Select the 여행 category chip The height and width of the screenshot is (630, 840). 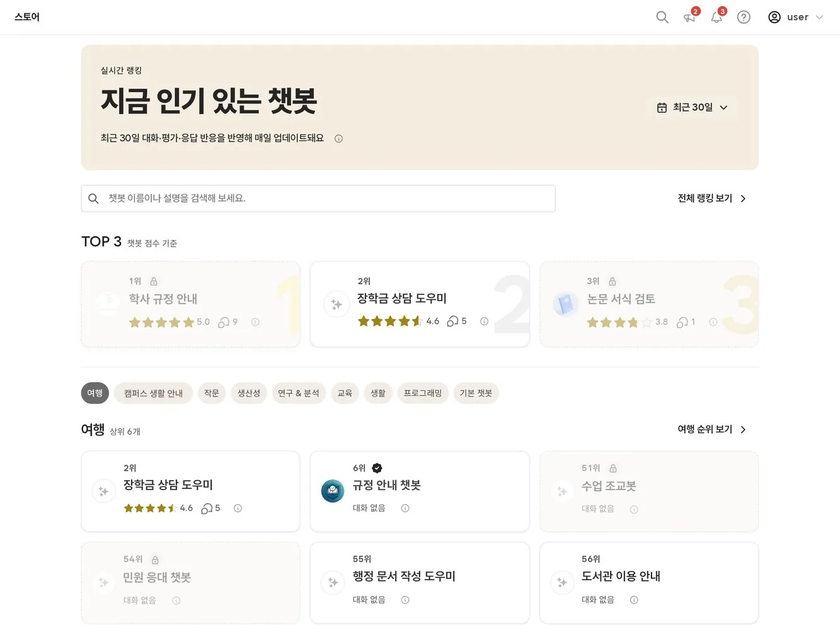pyautogui.click(x=95, y=393)
